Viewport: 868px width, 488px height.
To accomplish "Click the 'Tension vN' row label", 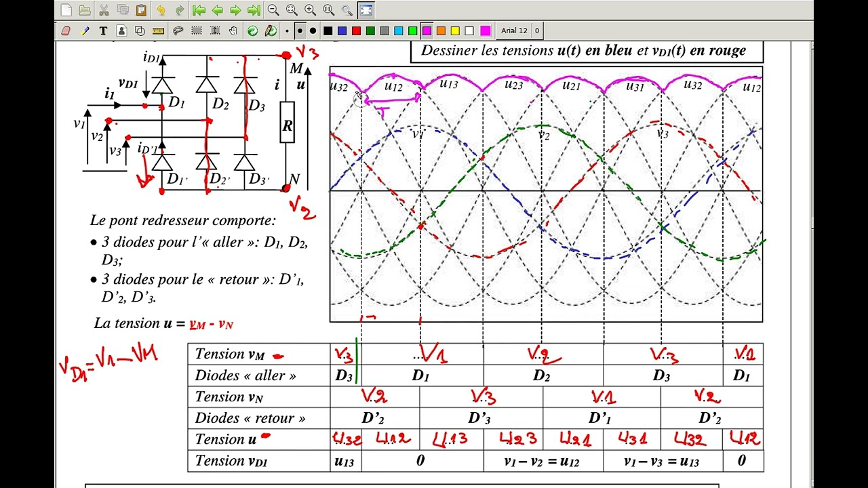I will [229, 396].
